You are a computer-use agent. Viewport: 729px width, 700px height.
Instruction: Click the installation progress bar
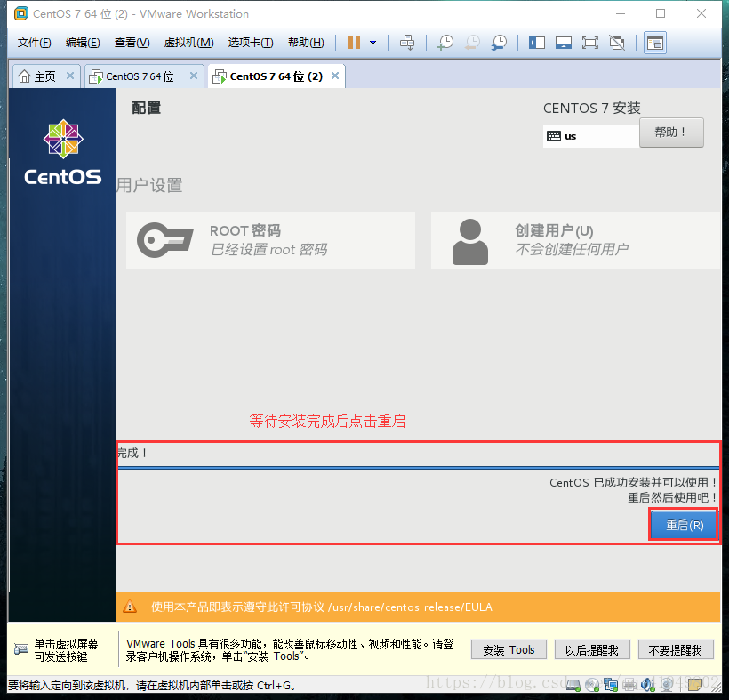(x=418, y=468)
